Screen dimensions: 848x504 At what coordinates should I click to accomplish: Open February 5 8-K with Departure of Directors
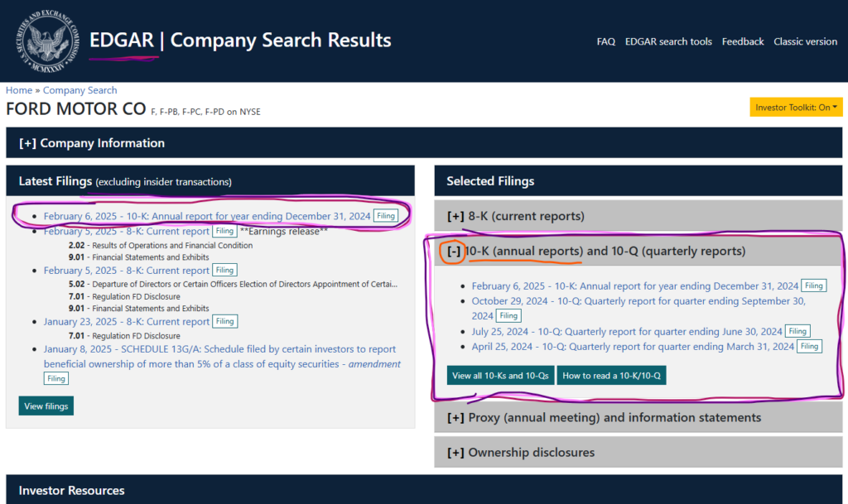click(127, 270)
